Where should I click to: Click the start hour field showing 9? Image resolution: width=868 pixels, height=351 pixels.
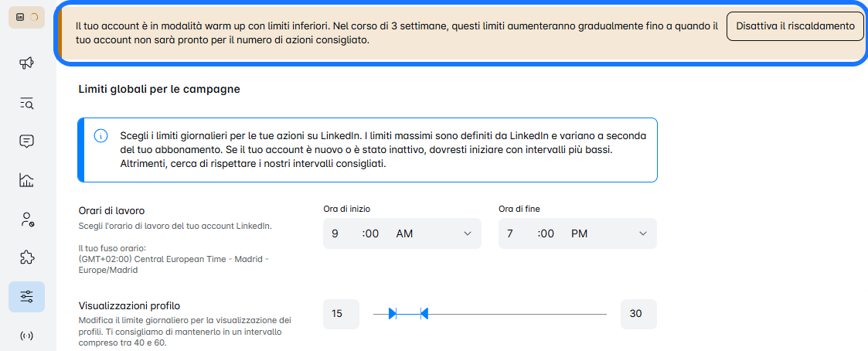pos(335,233)
